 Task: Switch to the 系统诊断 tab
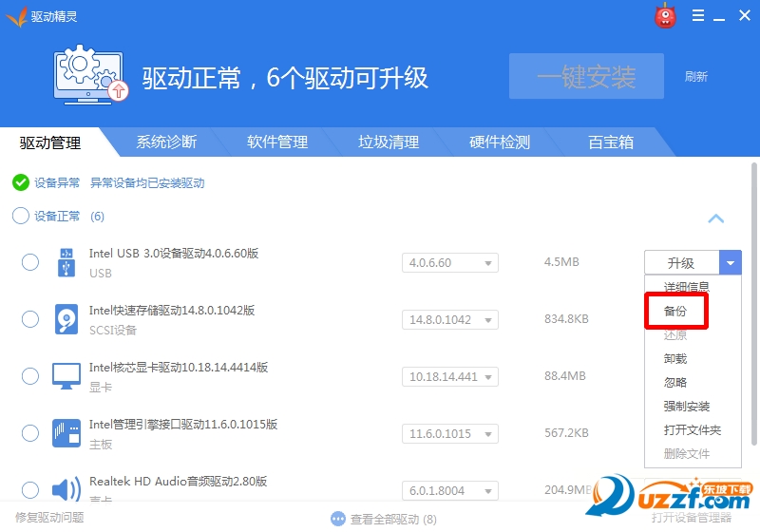pos(166,142)
